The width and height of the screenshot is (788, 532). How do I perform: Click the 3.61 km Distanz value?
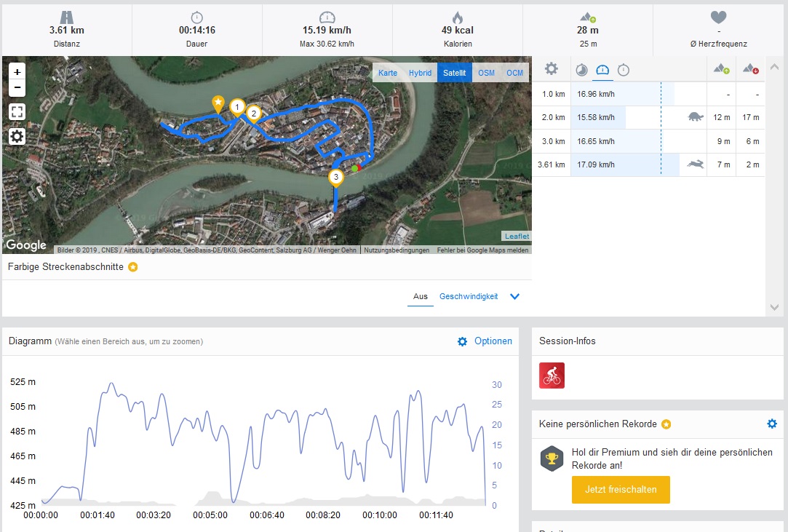pos(67,30)
